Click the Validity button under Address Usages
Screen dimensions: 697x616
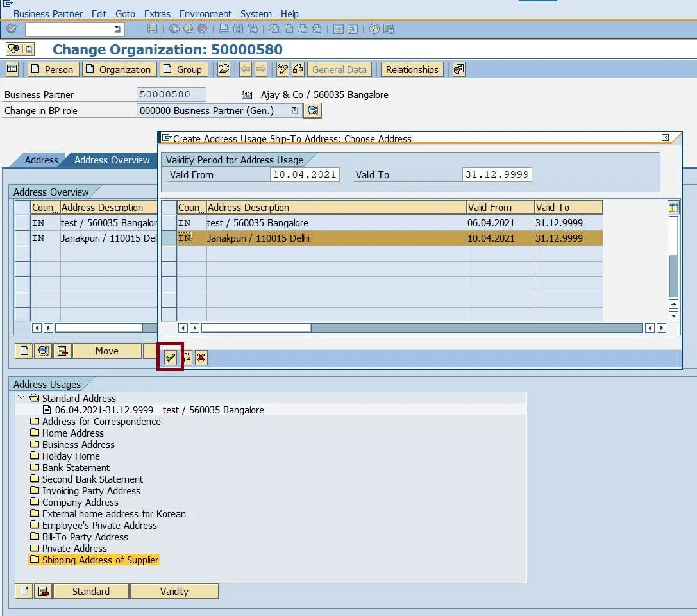(174, 590)
